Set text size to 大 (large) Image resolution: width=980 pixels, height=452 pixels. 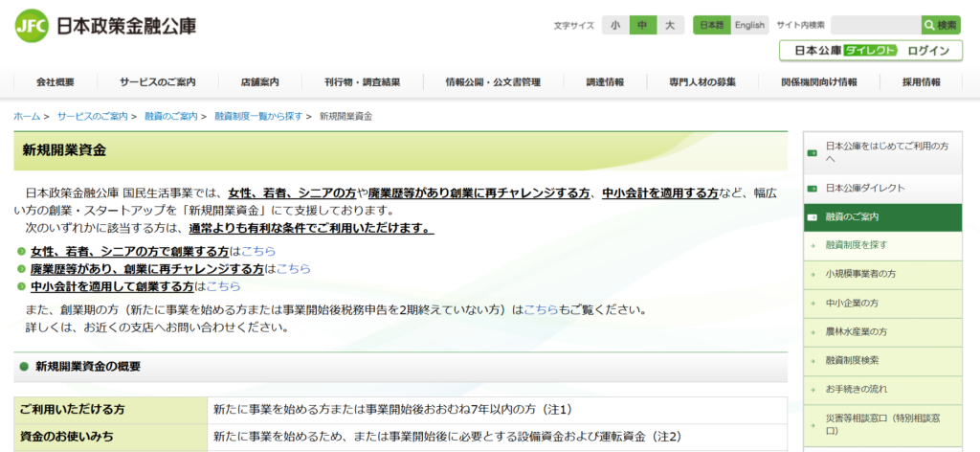click(671, 25)
